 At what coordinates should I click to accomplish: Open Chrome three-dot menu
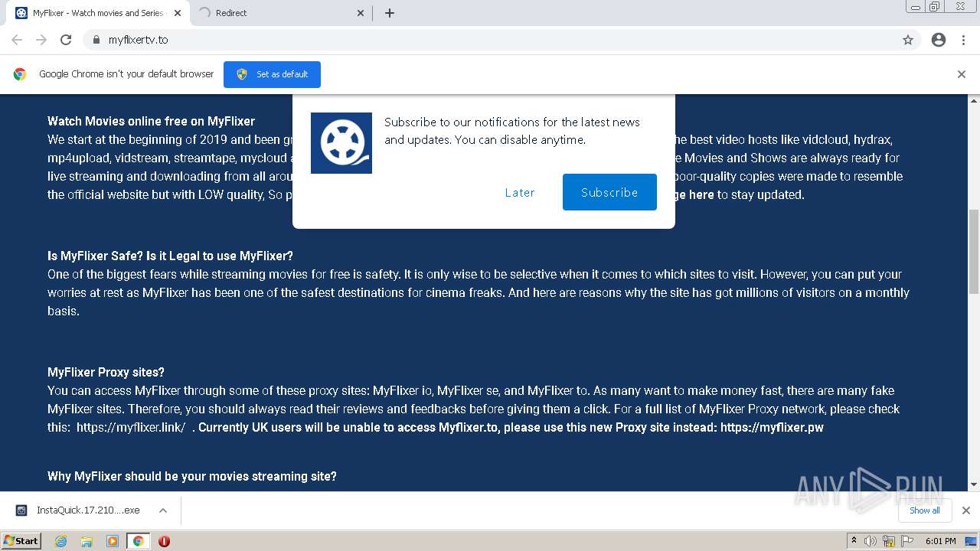tap(963, 40)
